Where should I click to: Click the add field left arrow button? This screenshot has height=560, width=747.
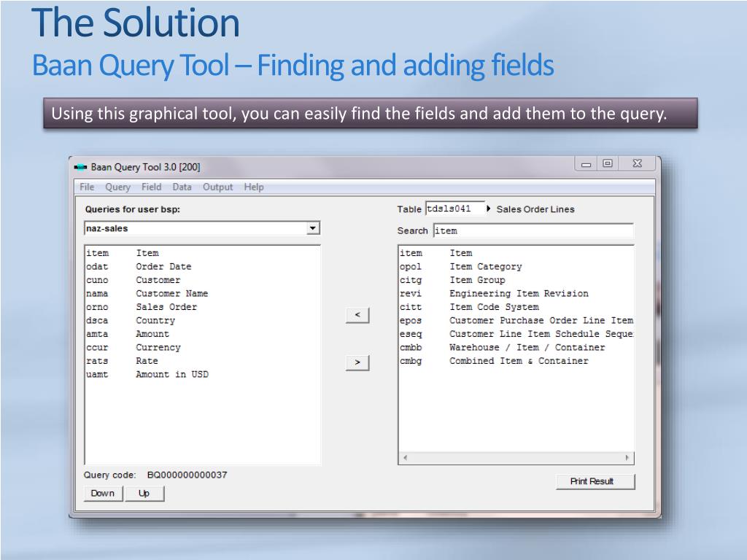click(x=357, y=315)
